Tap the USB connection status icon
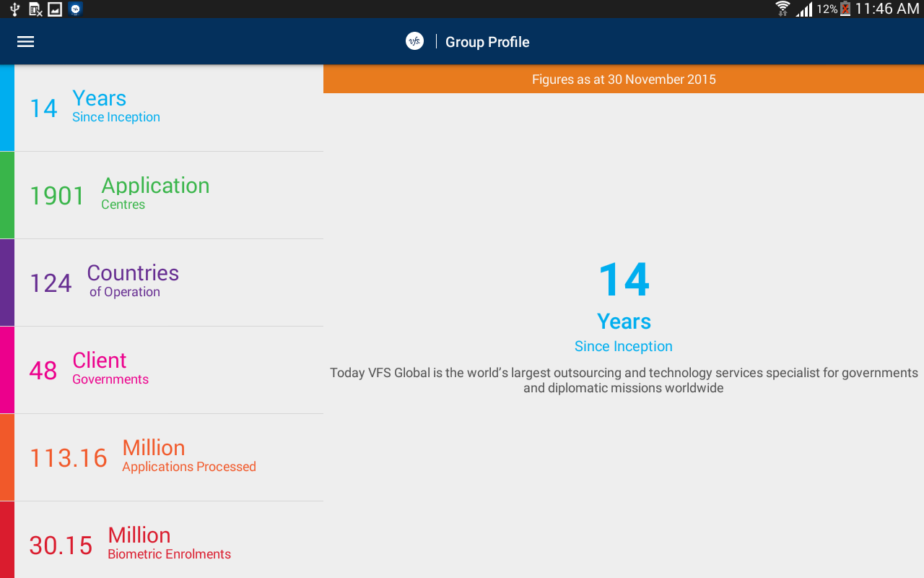The width and height of the screenshot is (924, 578). click(x=14, y=9)
